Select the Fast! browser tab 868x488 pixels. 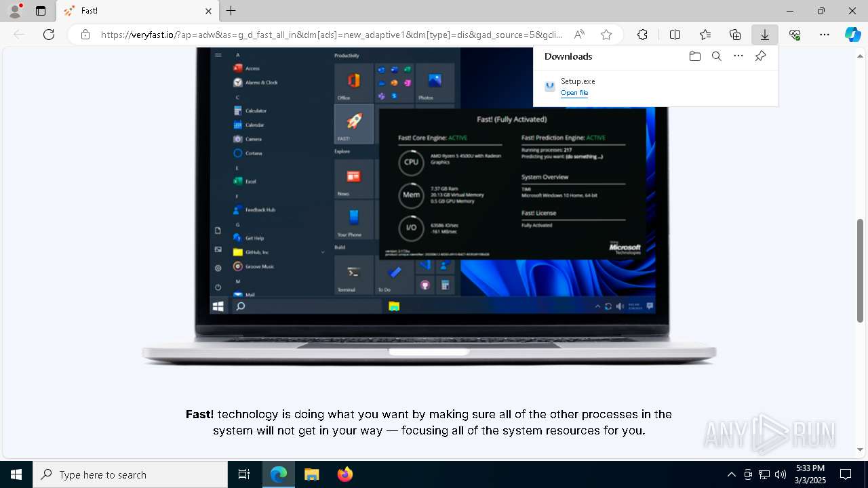tap(137, 11)
